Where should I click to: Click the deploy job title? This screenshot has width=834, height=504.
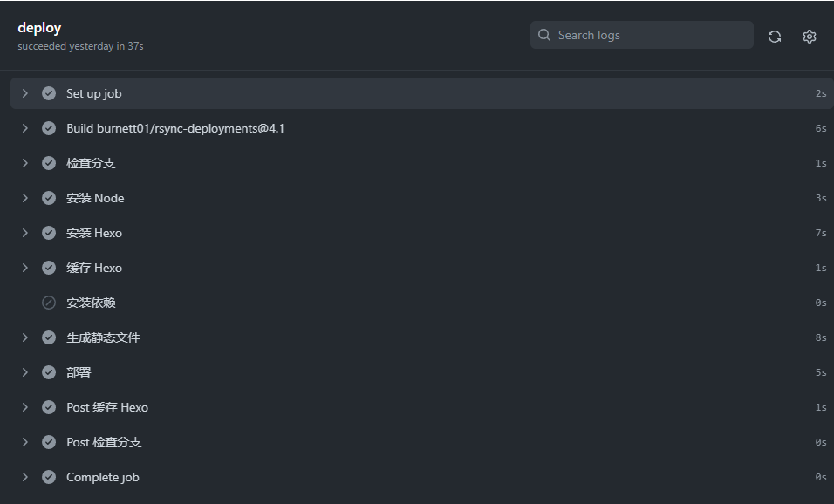(x=39, y=28)
